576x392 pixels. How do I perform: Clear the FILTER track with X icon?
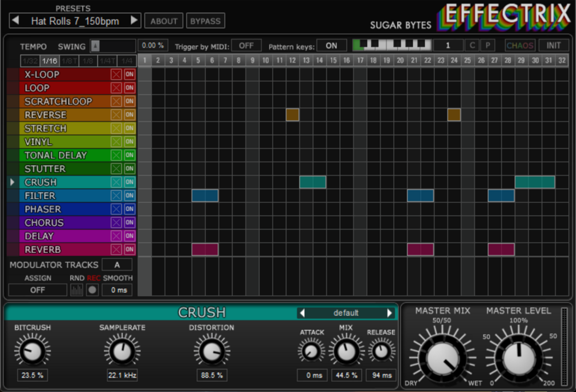click(x=116, y=195)
